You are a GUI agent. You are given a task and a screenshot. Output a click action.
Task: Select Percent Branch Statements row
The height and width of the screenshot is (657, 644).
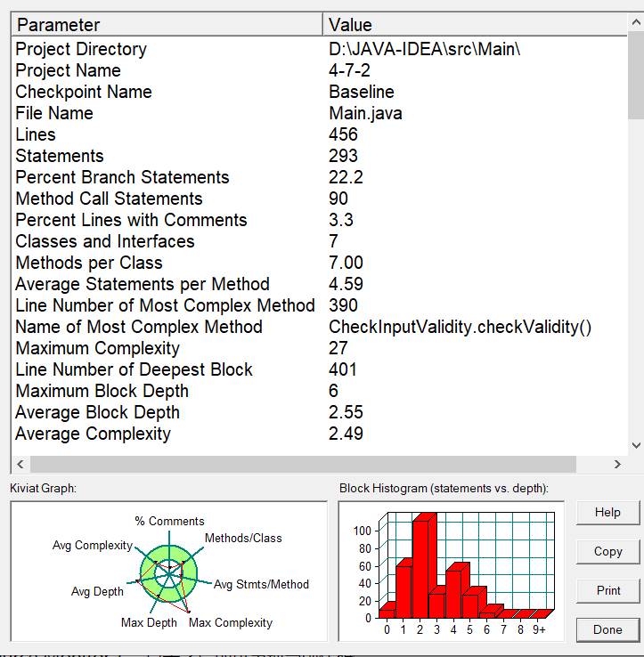[320, 177]
